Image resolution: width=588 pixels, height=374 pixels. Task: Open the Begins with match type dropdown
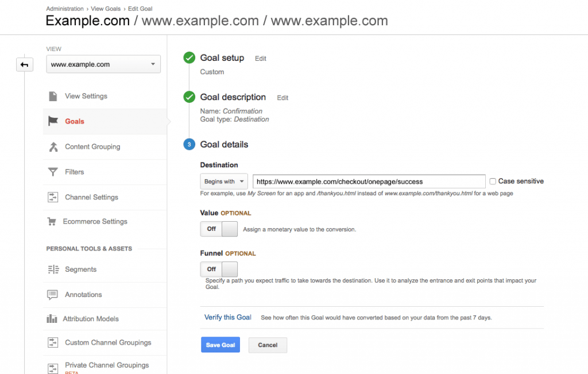pyautogui.click(x=224, y=182)
